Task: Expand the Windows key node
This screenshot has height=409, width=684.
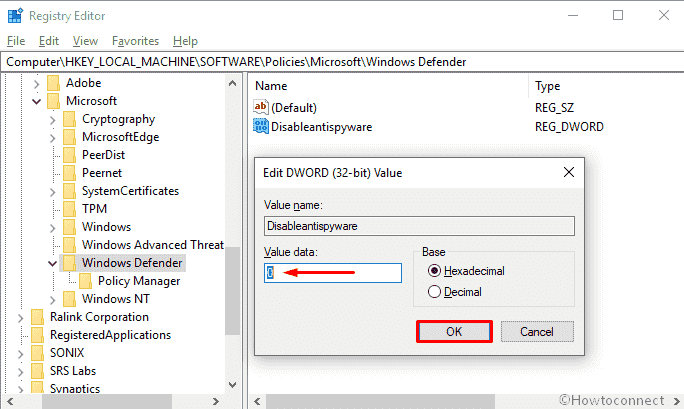Action: coord(53,227)
